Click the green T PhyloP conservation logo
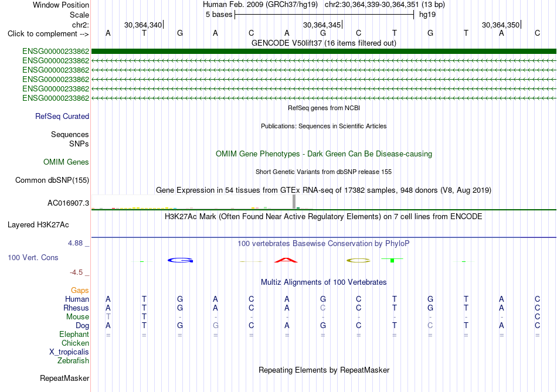557x392 pixels. [392, 260]
